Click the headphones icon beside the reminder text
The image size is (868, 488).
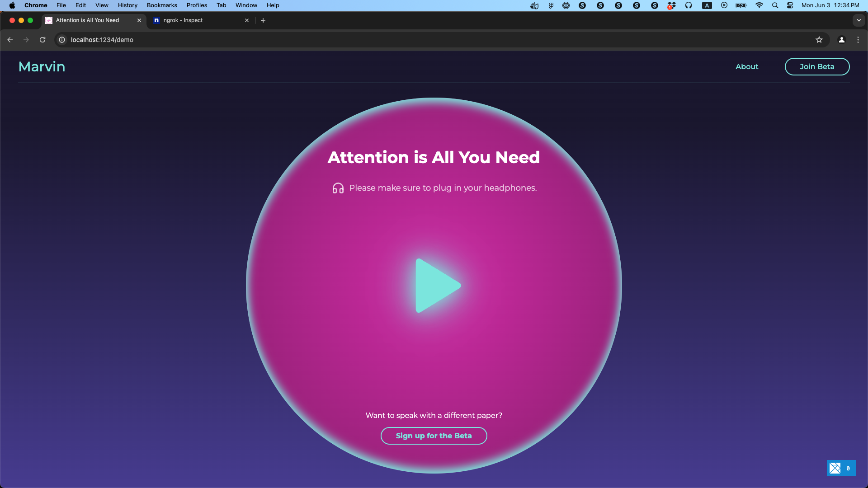click(338, 188)
